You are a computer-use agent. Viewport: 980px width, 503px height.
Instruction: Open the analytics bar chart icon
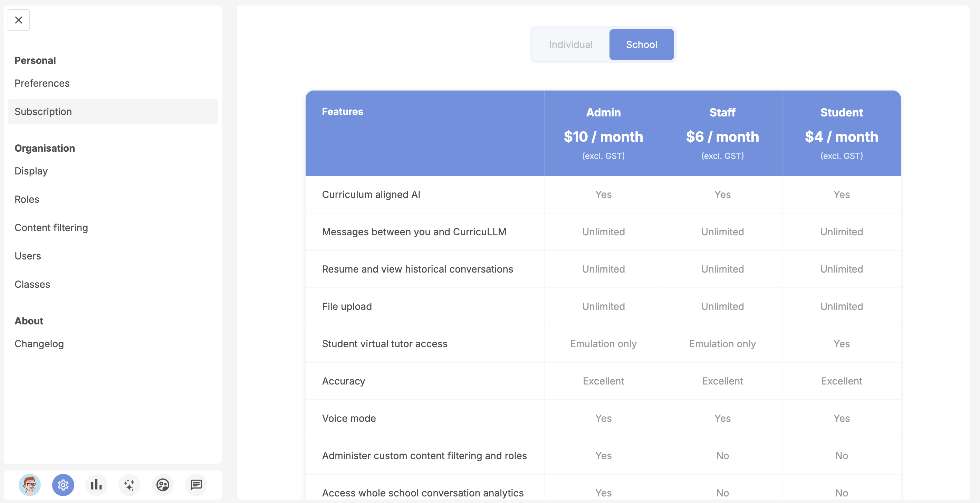click(96, 485)
